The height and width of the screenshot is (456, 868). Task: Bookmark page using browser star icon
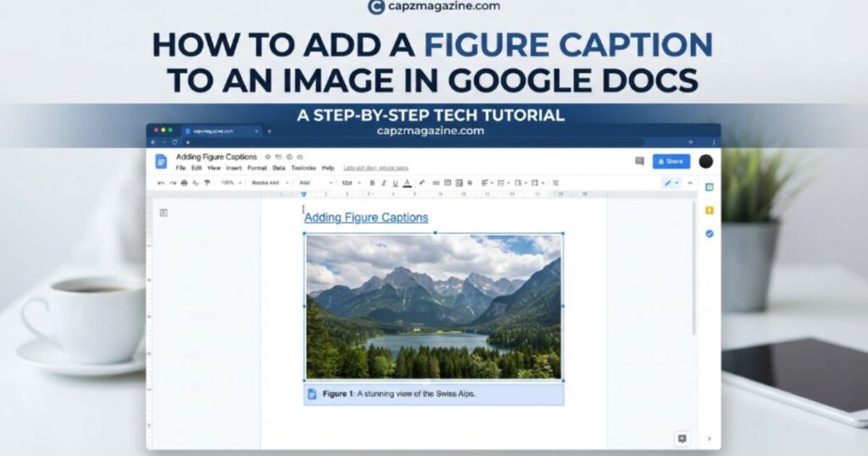coord(690,142)
